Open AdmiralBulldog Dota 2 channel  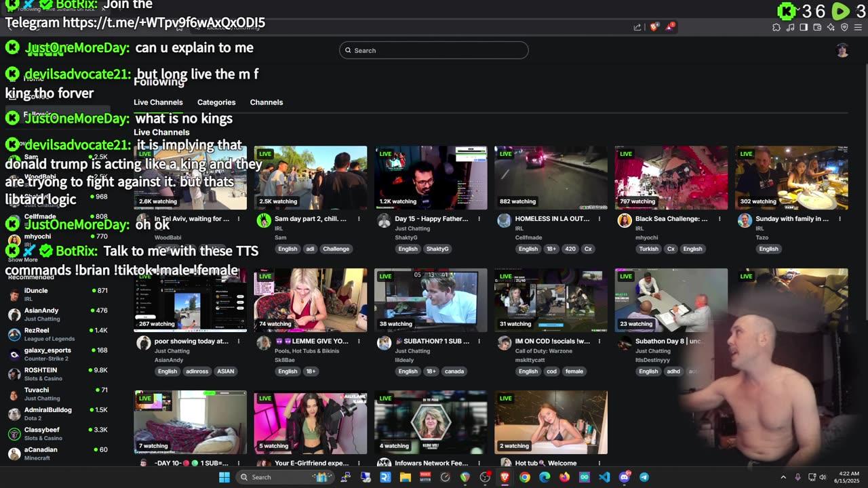(58, 413)
